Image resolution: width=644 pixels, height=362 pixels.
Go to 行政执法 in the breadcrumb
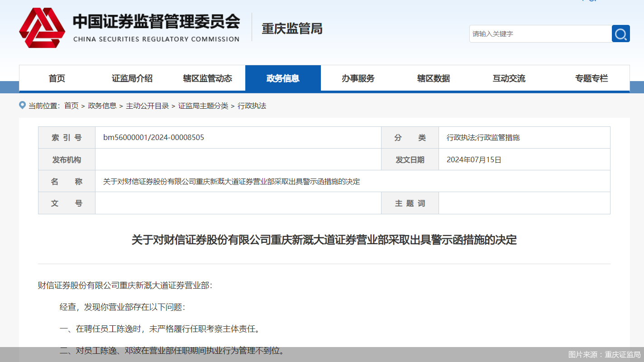[x=252, y=106]
